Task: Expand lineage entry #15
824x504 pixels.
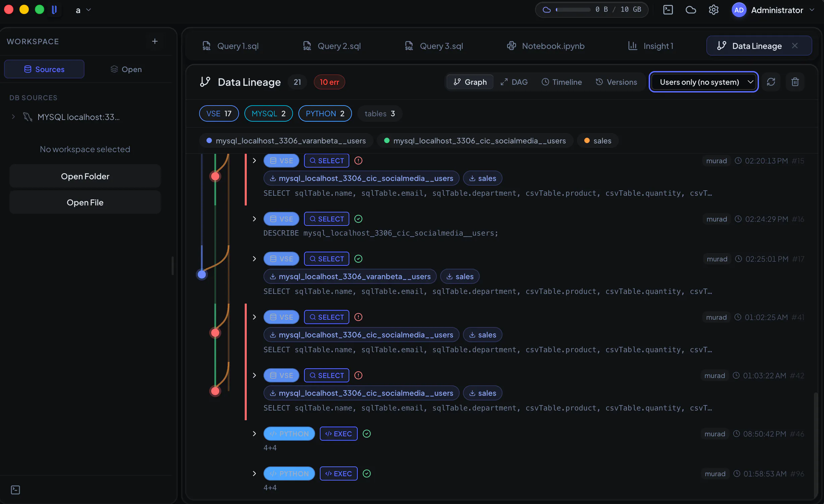Action: [x=254, y=161]
